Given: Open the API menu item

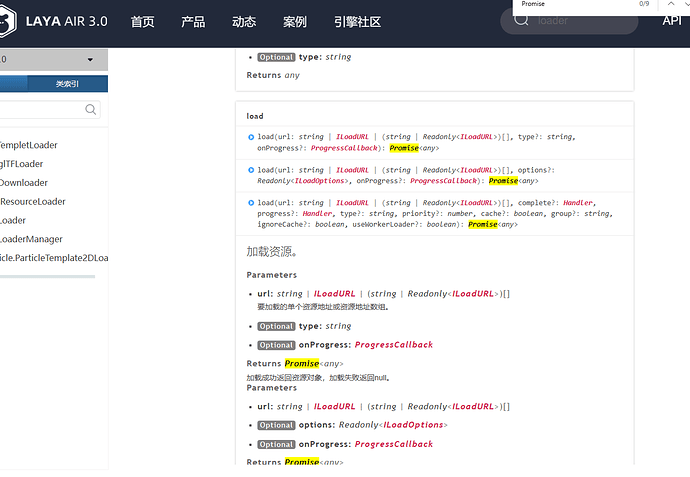Looking at the screenshot, I should 672,21.
